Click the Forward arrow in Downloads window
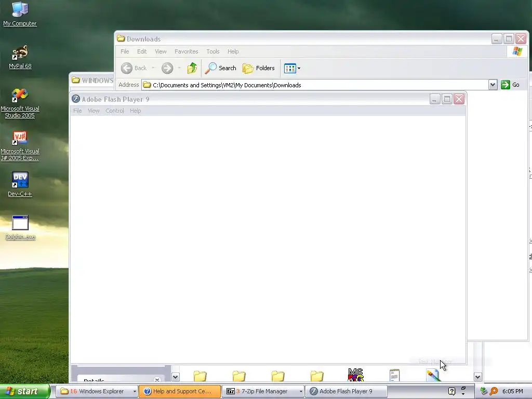 tap(167, 68)
